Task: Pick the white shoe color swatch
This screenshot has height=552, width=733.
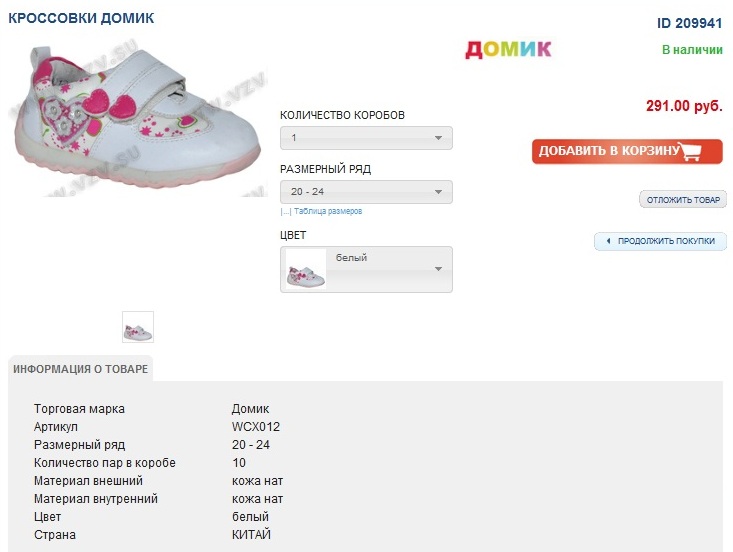Action: [306, 270]
